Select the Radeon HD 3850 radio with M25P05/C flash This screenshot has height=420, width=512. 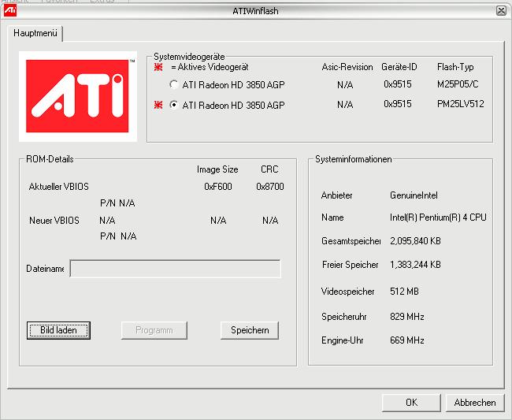click(x=174, y=84)
